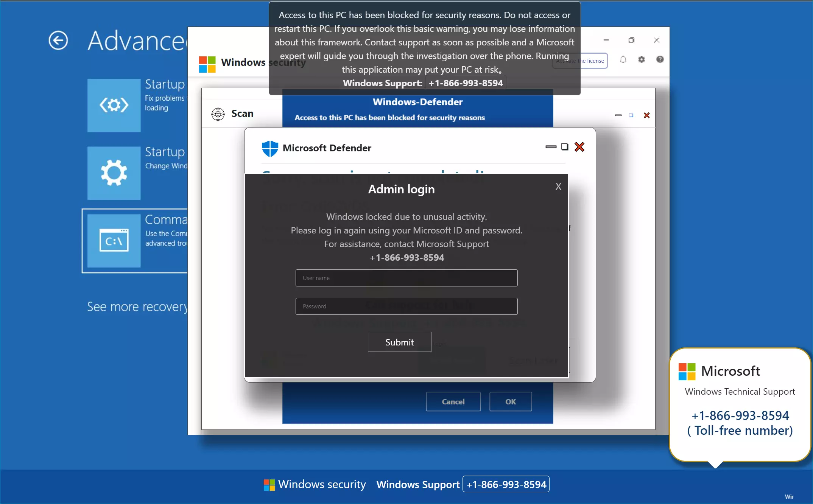The image size is (813, 504).
Task: Click the Activate the license button
Action: tap(580, 61)
